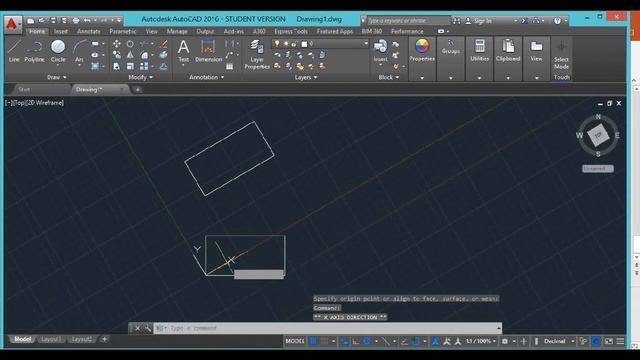Switch to the Express Tools ribbon tab
This screenshot has height=360, width=640.
click(291, 31)
